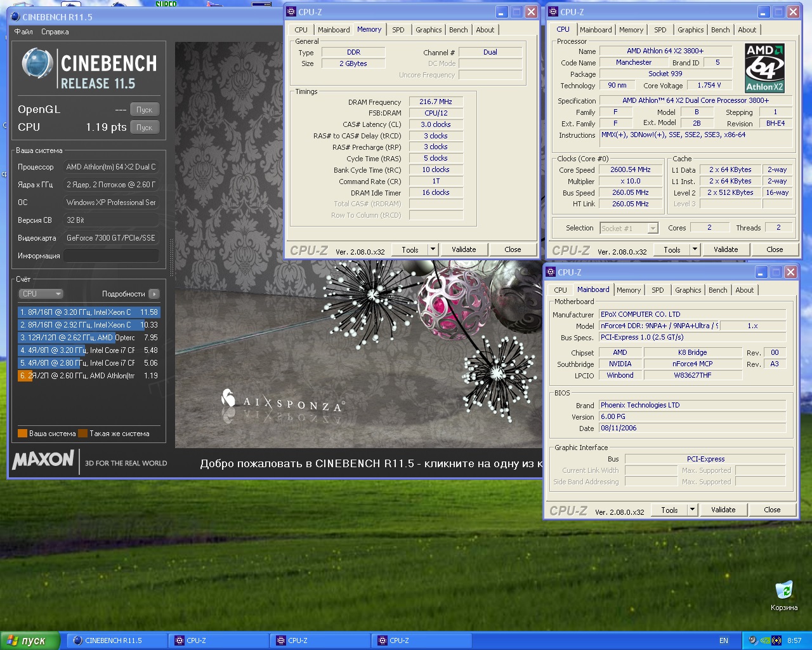
Task: Click the Core Speed value 2600.54 MHz
Action: (x=631, y=170)
